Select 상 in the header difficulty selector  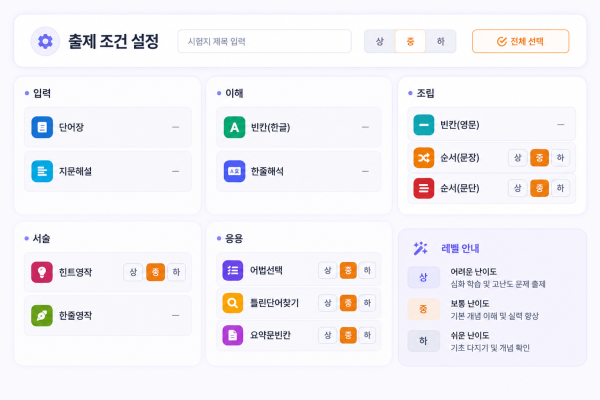(x=380, y=41)
